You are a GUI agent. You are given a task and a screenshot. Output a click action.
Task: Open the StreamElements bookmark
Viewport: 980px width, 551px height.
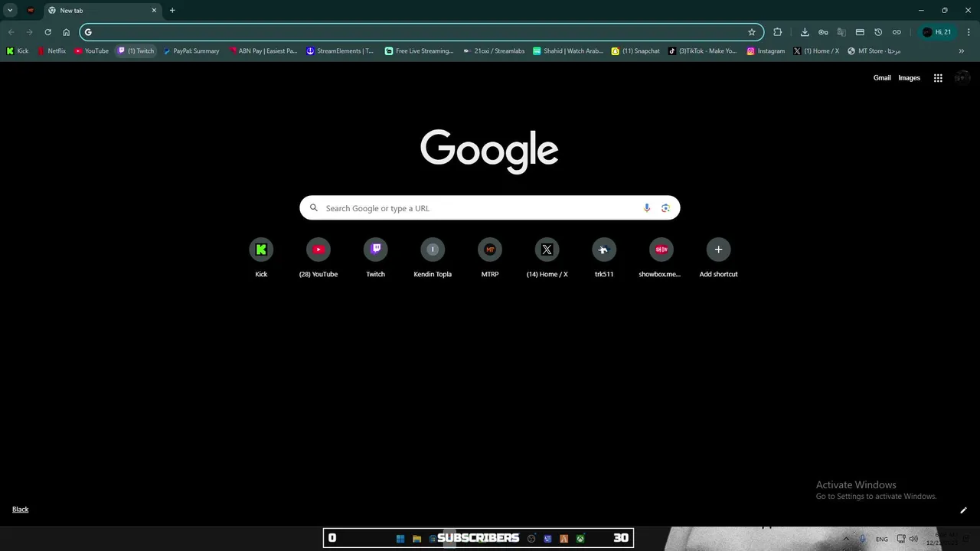coord(340,51)
